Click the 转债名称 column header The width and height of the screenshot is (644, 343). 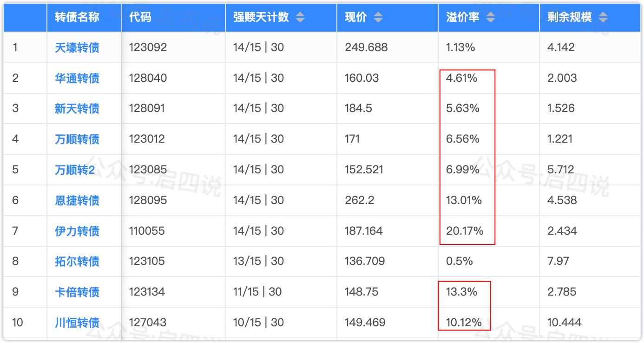click(77, 18)
